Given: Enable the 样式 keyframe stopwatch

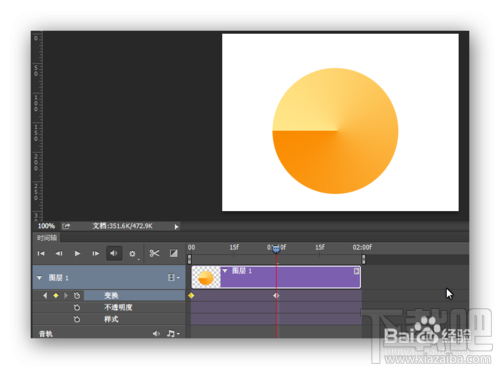Looking at the screenshot, I should coord(77,319).
